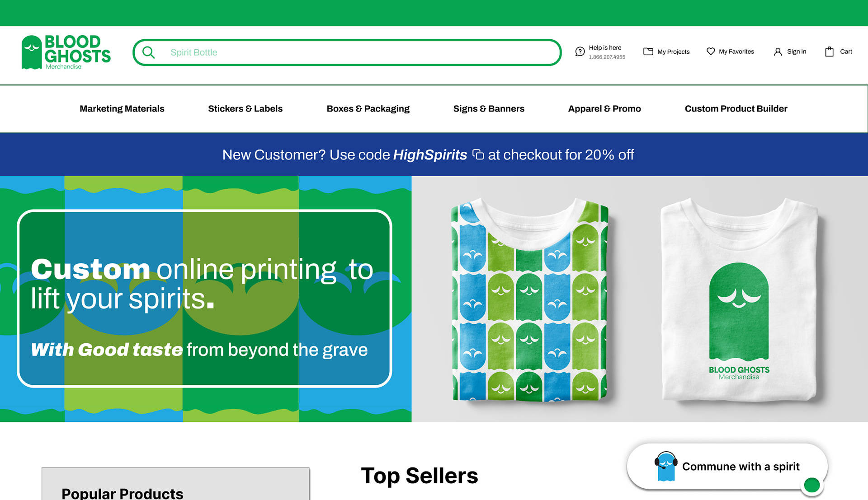The height and width of the screenshot is (500, 868).
Task: Open the Stickers & Labels menu
Action: (245, 109)
